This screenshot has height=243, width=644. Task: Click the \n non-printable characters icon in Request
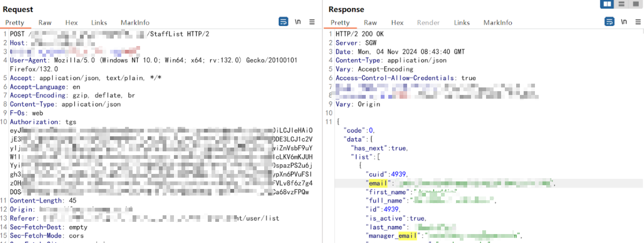click(298, 22)
